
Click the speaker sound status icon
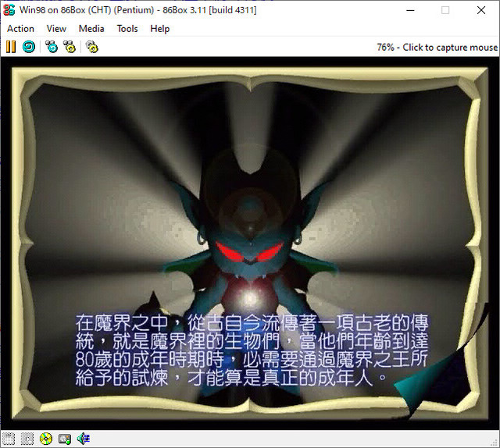84,439
